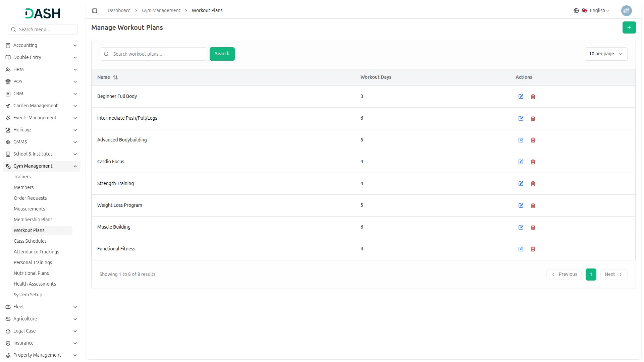This screenshot has width=644, height=362.
Task: Toggle the sidebar collapse icon
Action: pos(95,11)
